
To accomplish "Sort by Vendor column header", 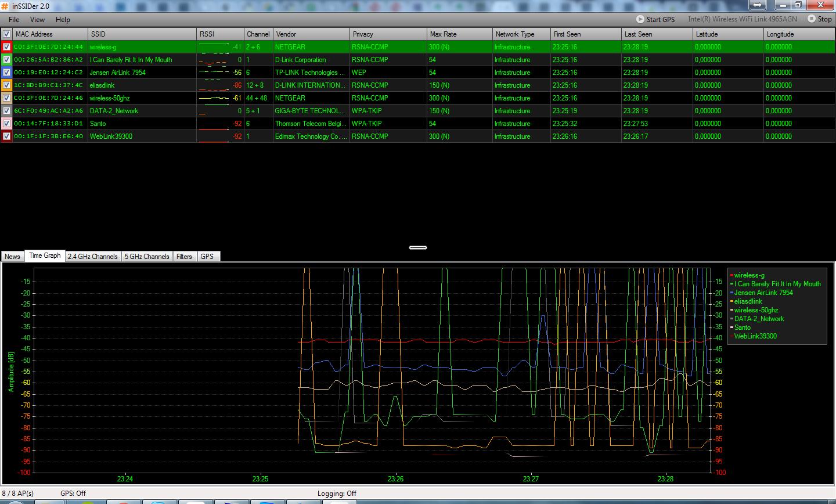I will point(311,34).
